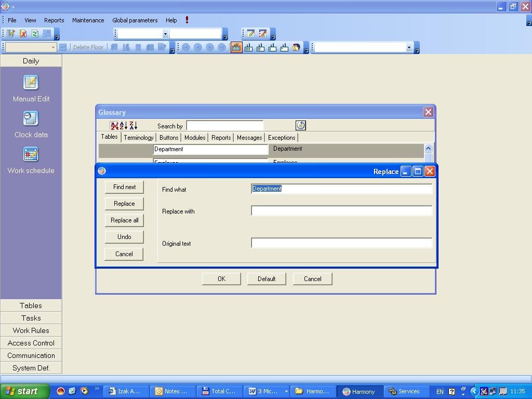Open the Maintenance menu
The height and width of the screenshot is (399, 532).
(x=88, y=20)
